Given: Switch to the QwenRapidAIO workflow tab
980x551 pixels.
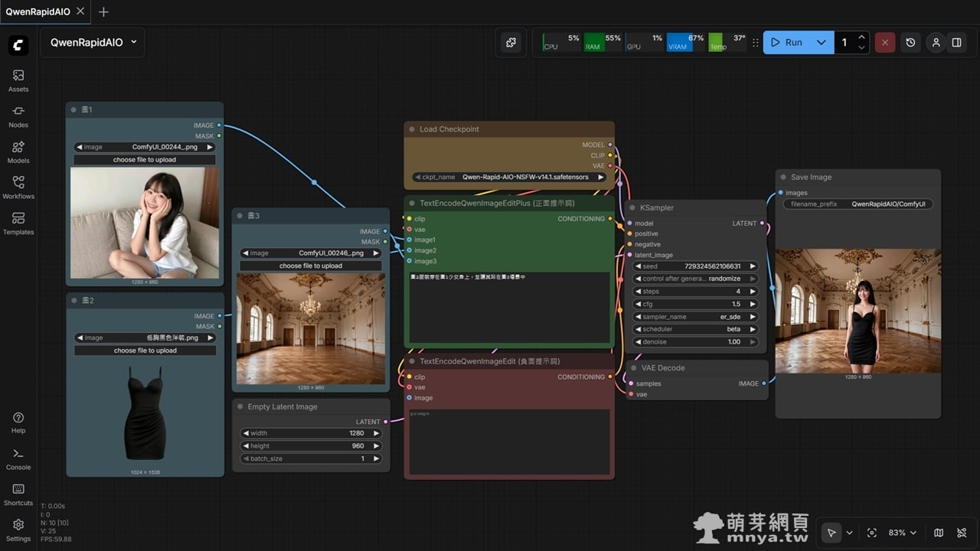Looking at the screenshot, I should click(37, 11).
